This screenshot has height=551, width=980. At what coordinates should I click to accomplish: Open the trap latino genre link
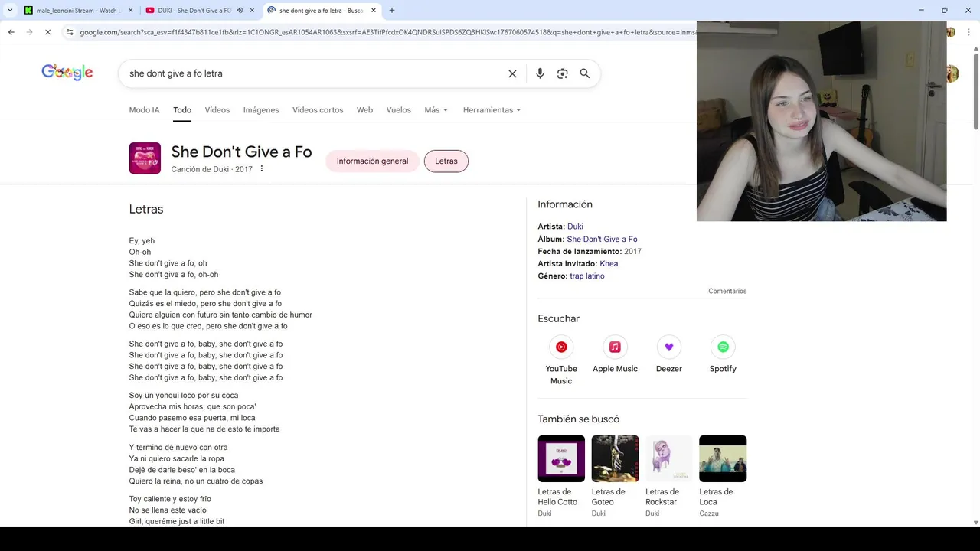tap(587, 275)
